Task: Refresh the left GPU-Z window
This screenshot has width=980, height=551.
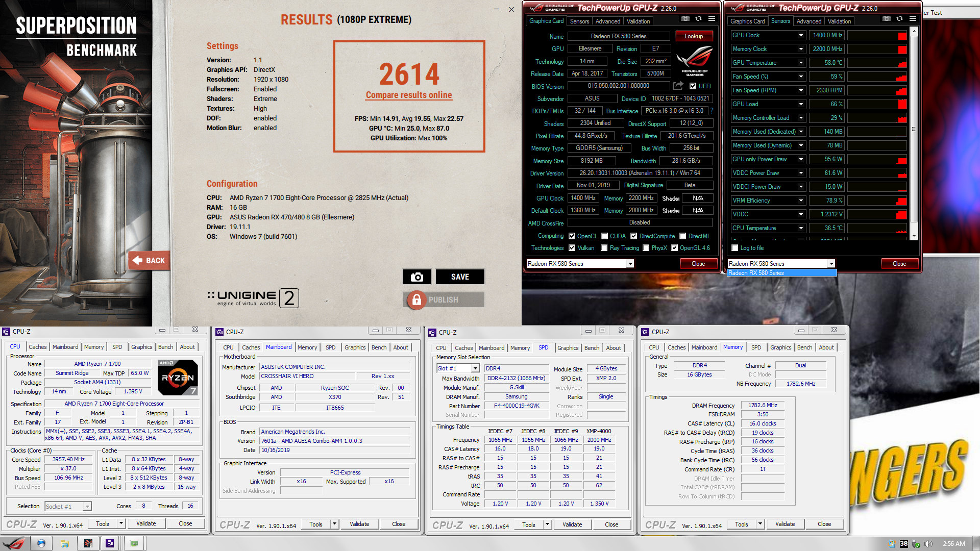Action: tap(698, 19)
